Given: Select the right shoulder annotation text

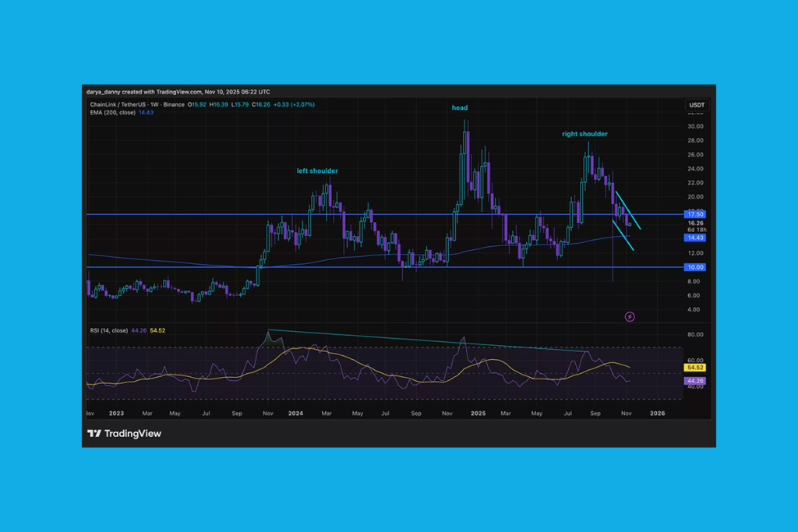Looking at the screenshot, I should coord(584,134).
